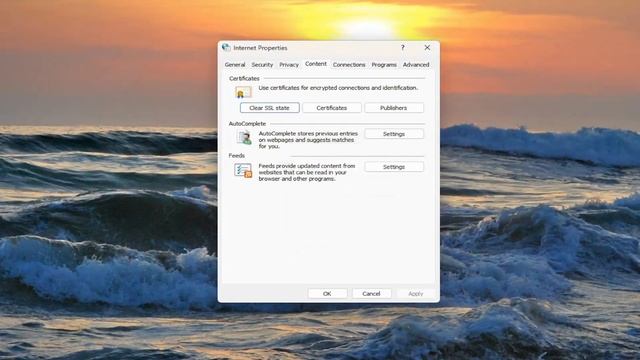The width and height of the screenshot is (640, 360).
Task: Open AutoComplete Settings
Action: [394, 134]
